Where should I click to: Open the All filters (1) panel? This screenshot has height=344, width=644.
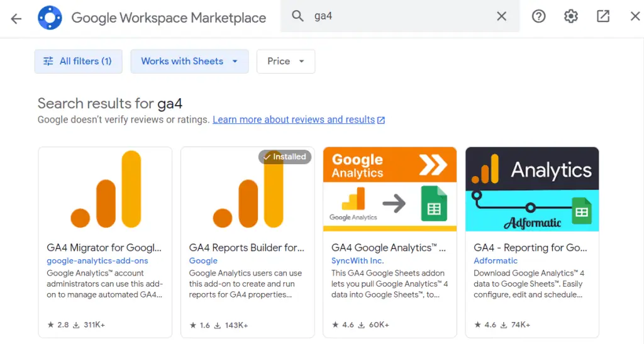pyautogui.click(x=78, y=61)
